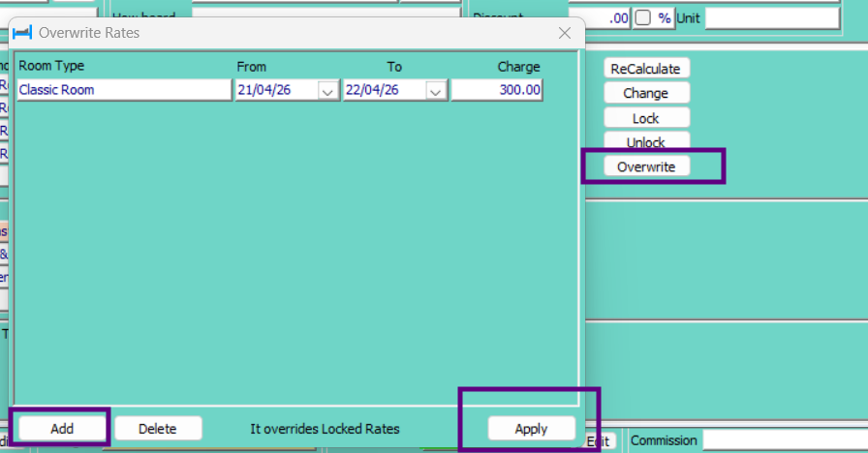
Task: Open the To date dropdown
Action: pos(436,90)
